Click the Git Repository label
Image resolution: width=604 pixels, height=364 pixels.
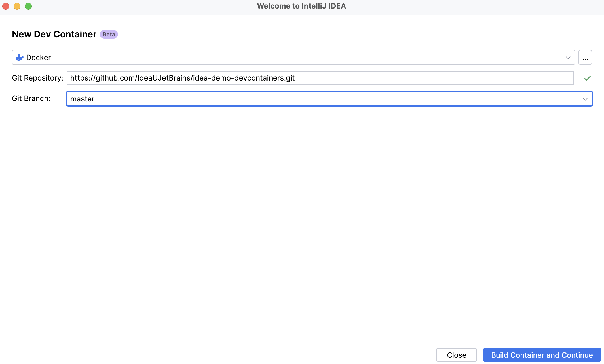[x=37, y=78]
